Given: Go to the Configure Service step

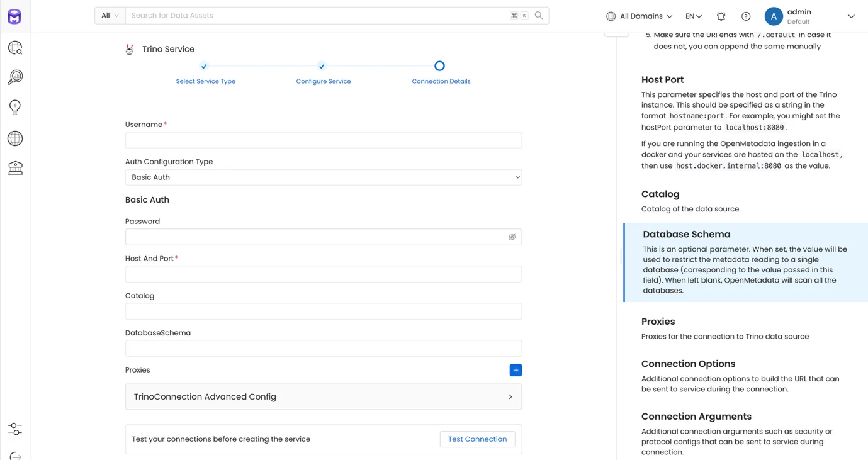Looking at the screenshot, I should point(324,81).
